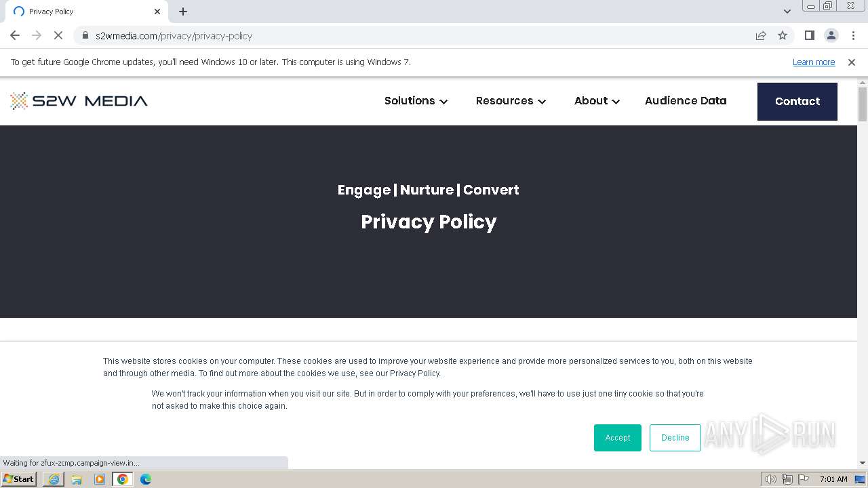This screenshot has width=868, height=488.
Task: Close the Privacy Policy tab
Action: pyautogui.click(x=157, y=12)
